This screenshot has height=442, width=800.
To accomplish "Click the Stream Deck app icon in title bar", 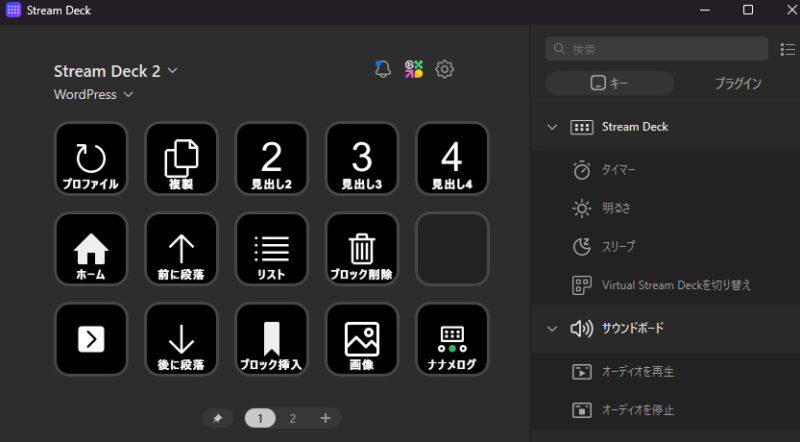I will tap(13, 10).
